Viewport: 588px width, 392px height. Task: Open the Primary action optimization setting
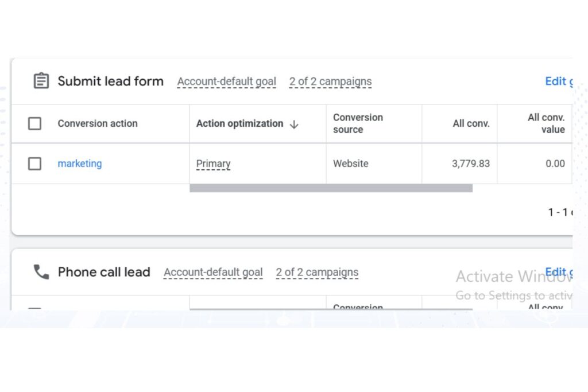pos(214,164)
